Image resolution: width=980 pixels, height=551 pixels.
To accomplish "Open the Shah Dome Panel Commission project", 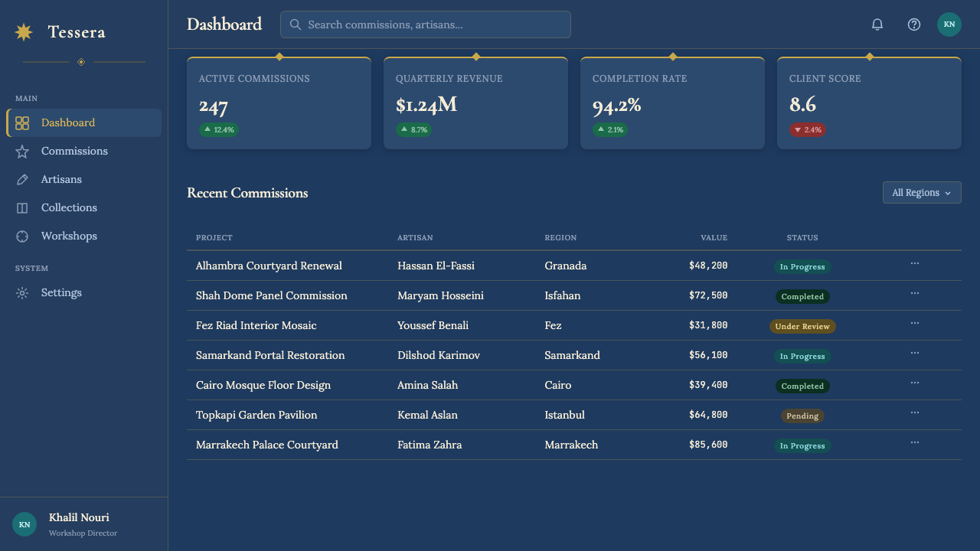I will click(x=272, y=295).
